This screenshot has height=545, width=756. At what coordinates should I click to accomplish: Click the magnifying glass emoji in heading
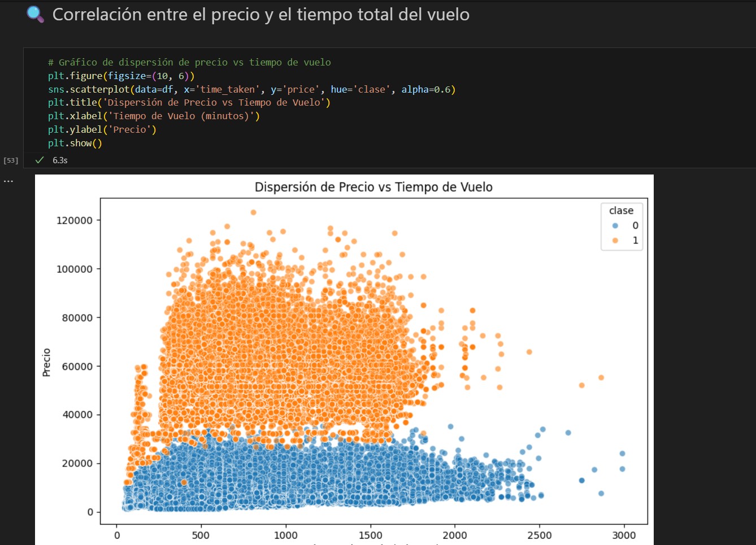35,14
